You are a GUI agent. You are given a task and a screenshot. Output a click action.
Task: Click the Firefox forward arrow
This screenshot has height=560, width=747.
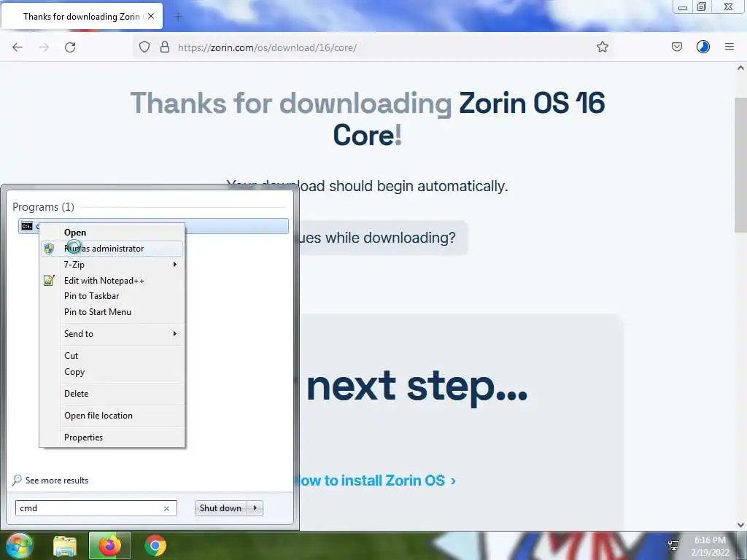pos(44,47)
